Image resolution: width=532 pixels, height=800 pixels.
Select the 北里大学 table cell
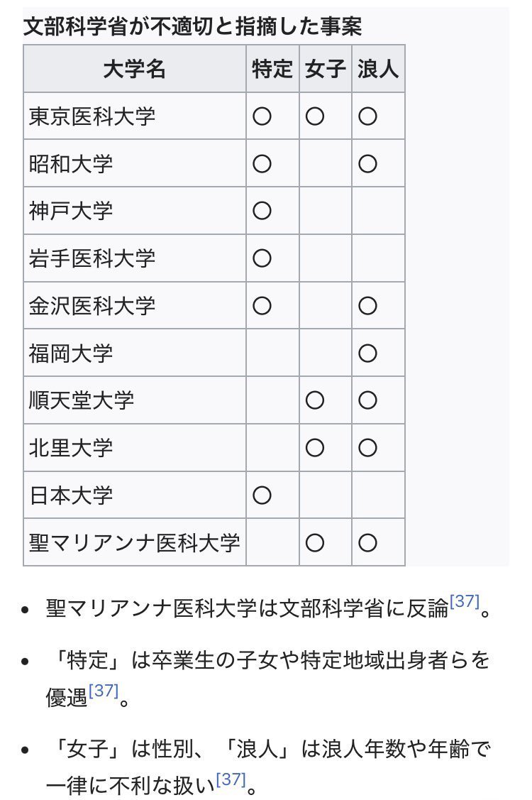[x=135, y=448]
